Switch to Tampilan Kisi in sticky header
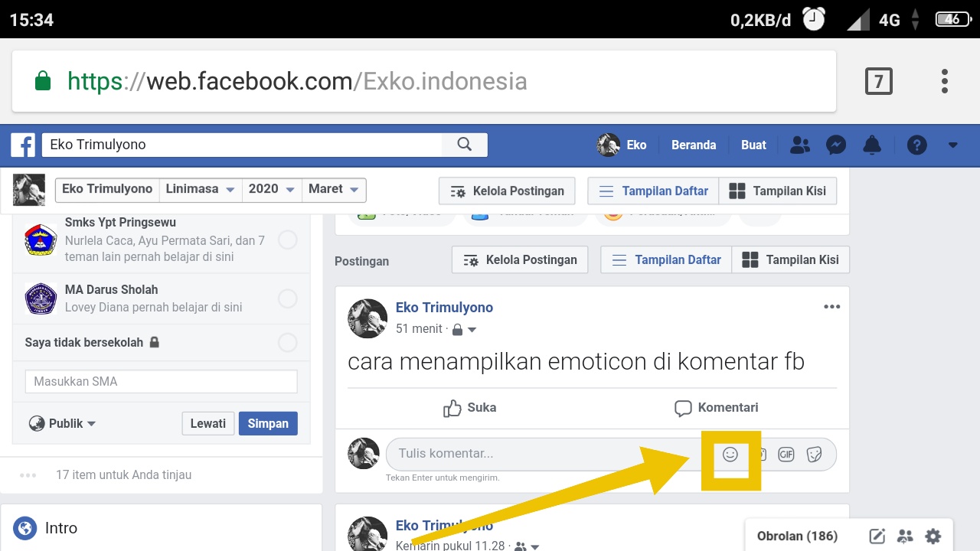Screen dimensions: 980x551 pos(778,191)
